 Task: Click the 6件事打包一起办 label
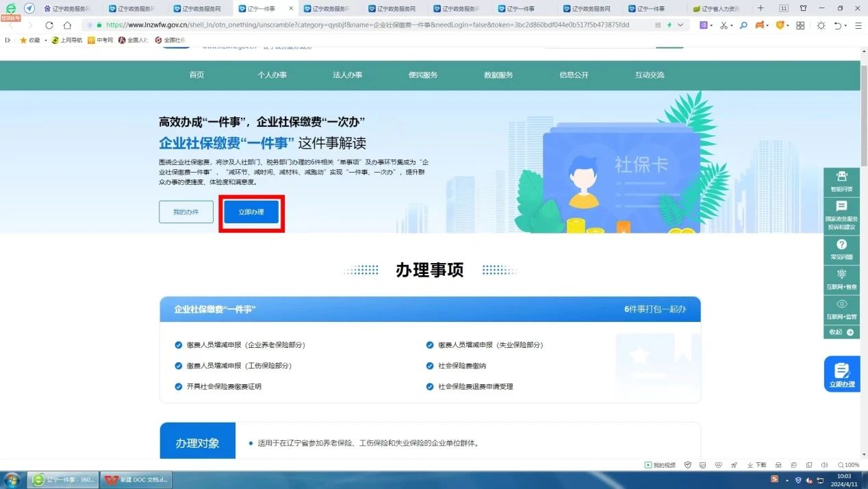click(655, 310)
